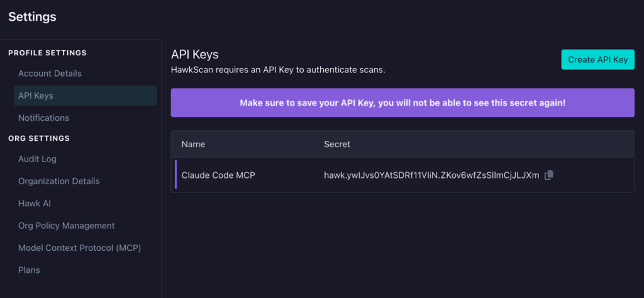Click the PROFILE SETTINGS section header
The width and height of the screenshot is (644, 298).
(x=47, y=53)
